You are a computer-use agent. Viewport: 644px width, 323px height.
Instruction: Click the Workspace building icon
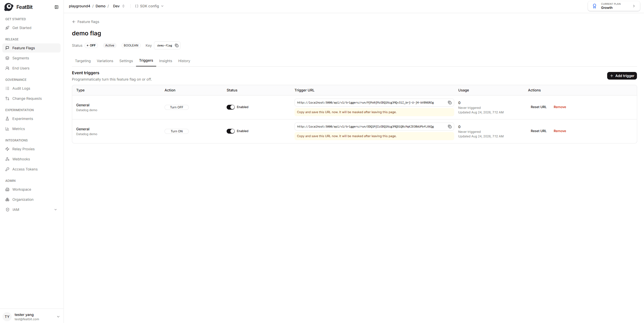[7, 189]
